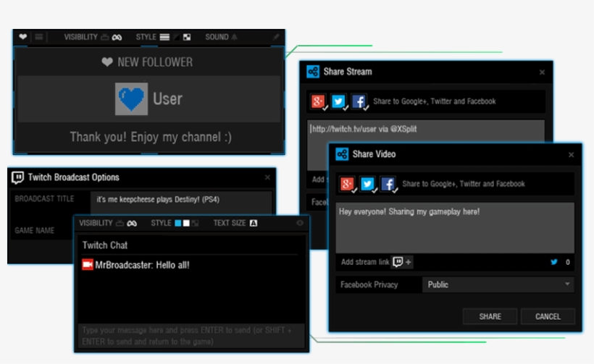594x364 pixels.
Task: Select diagonal style in follower widget toolbar
Action: point(177,37)
